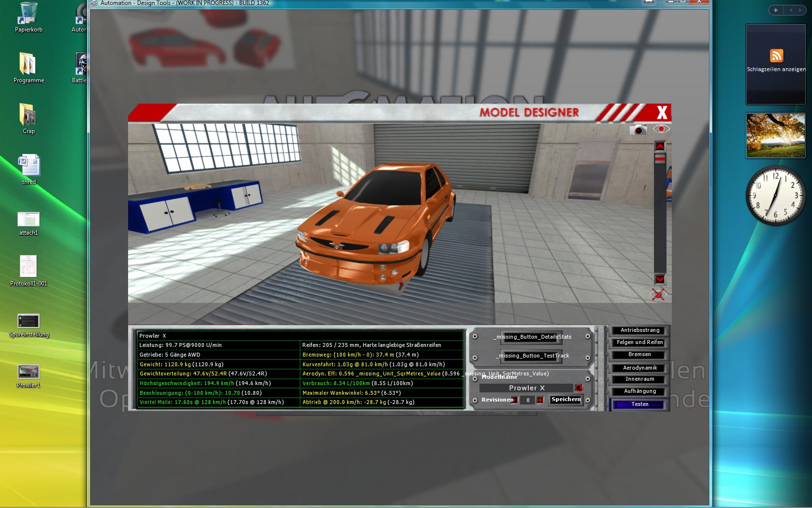The width and height of the screenshot is (812, 508).
Task: Click the autumn landscape slideshow gadget
Action: click(x=776, y=136)
